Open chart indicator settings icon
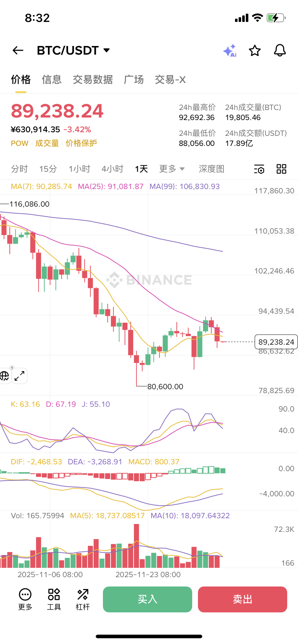This screenshot has width=298, height=644. tap(259, 169)
